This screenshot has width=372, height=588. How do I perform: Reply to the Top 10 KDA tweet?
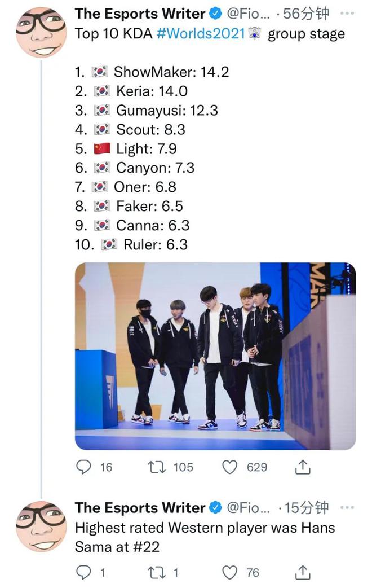click(x=83, y=467)
